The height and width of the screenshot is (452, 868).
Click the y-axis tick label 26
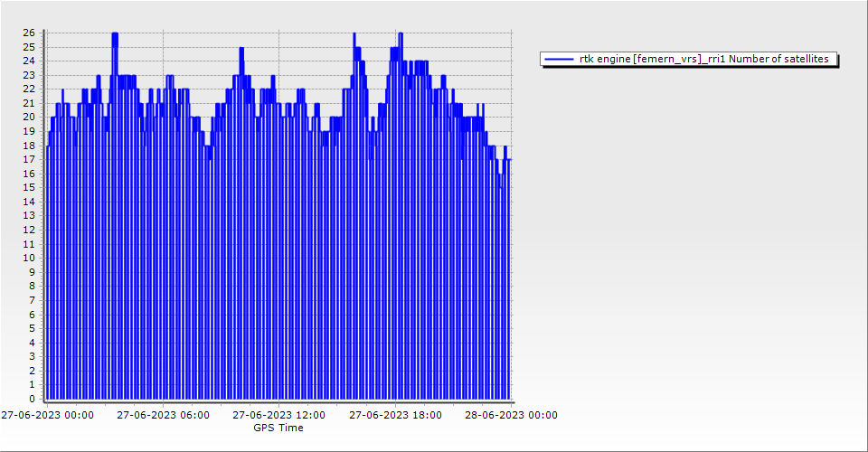(30, 33)
